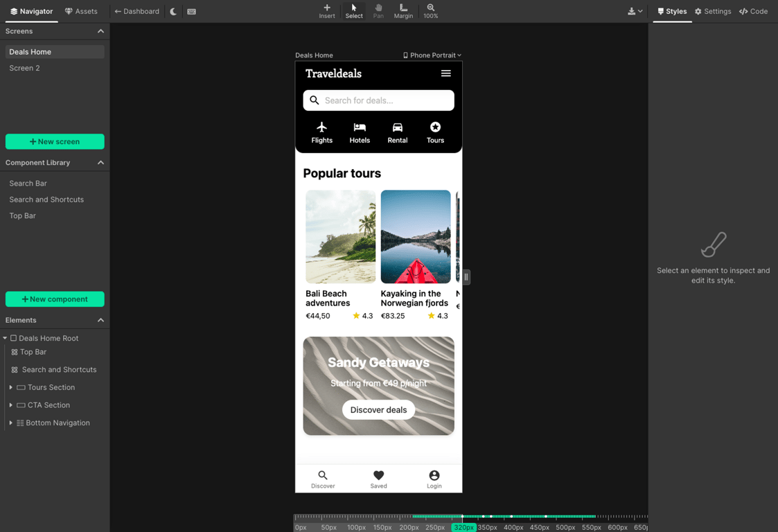Open the Margin tool

pyautogui.click(x=403, y=11)
